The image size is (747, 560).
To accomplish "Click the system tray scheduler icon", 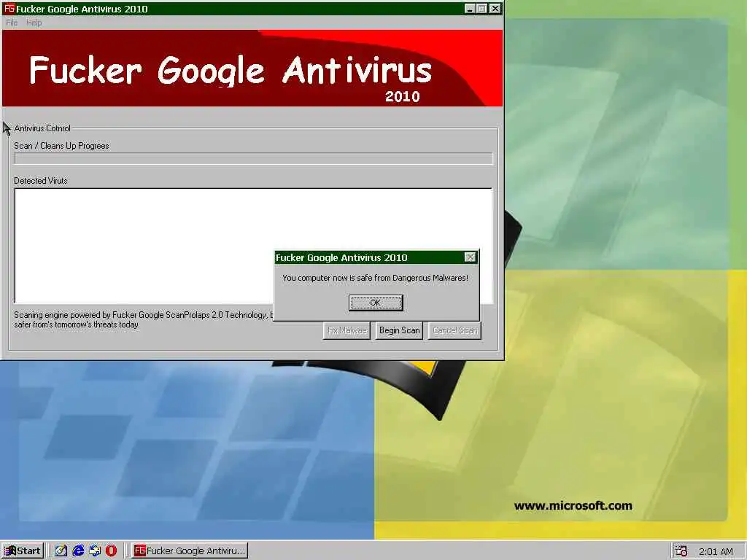I will click(682, 551).
